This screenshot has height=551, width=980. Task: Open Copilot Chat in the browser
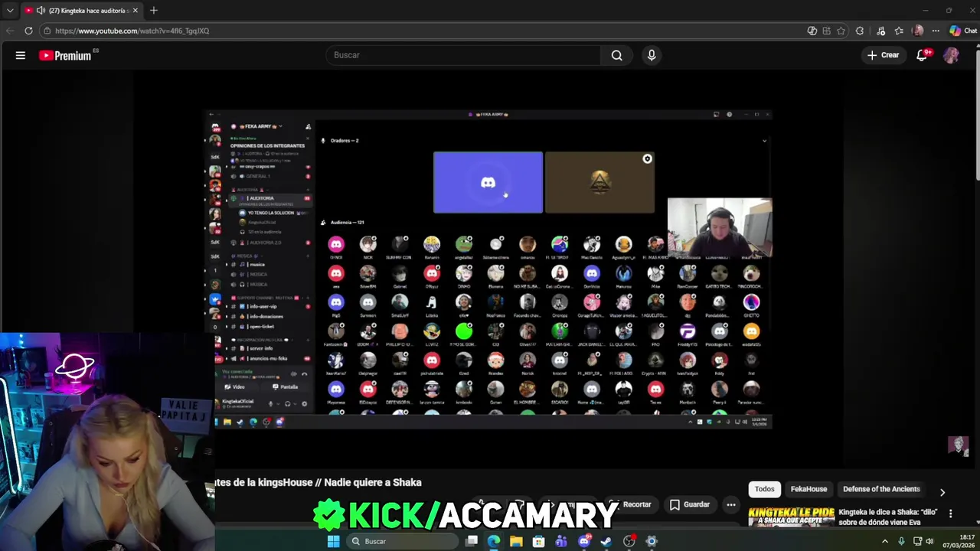pyautogui.click(x=962, y=31)
